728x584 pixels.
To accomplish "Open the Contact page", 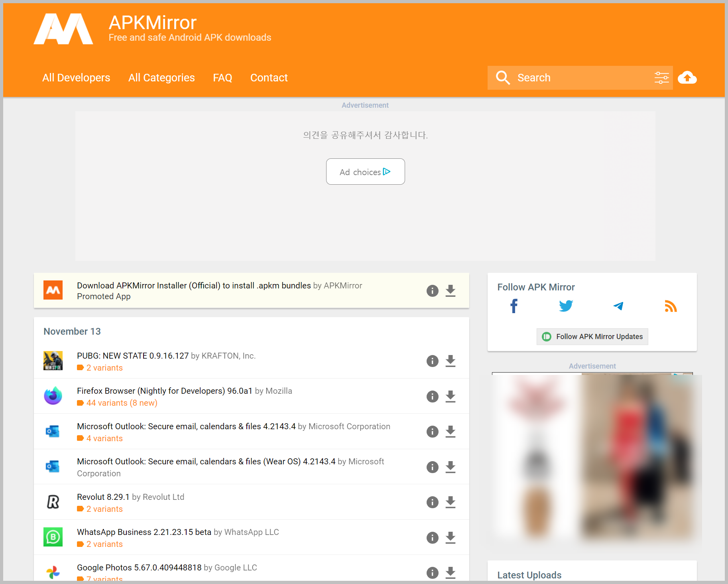I will click(269, 78).
